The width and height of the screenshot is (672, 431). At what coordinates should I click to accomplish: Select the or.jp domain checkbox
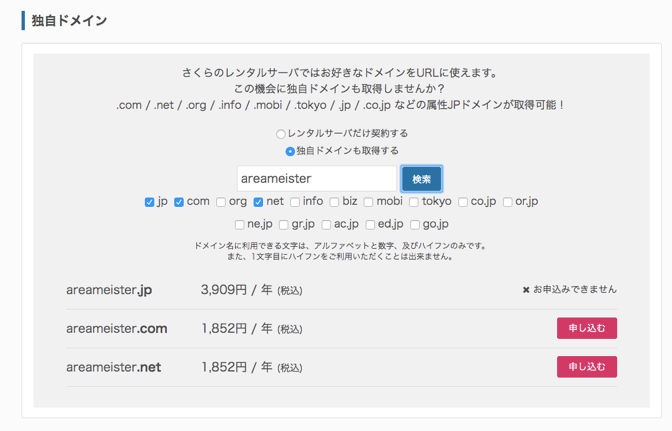click(x=508, y=203)
